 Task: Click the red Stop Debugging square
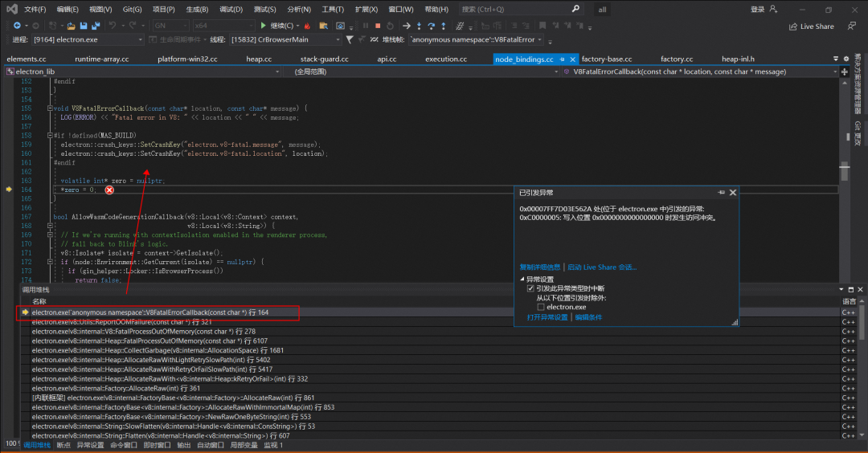378,26
